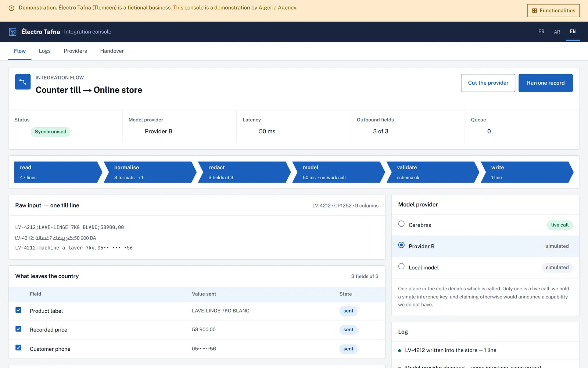Open the Providers tab

pos(75,51)
